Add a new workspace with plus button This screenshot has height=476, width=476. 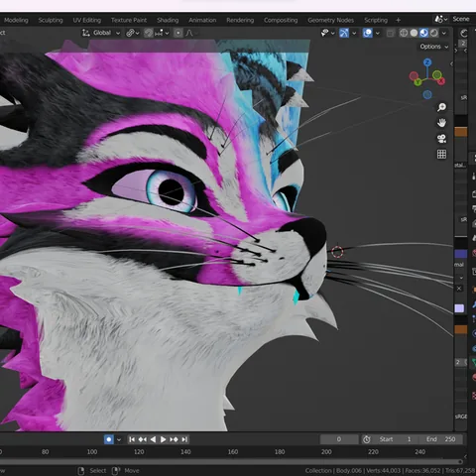click(399, 20)
